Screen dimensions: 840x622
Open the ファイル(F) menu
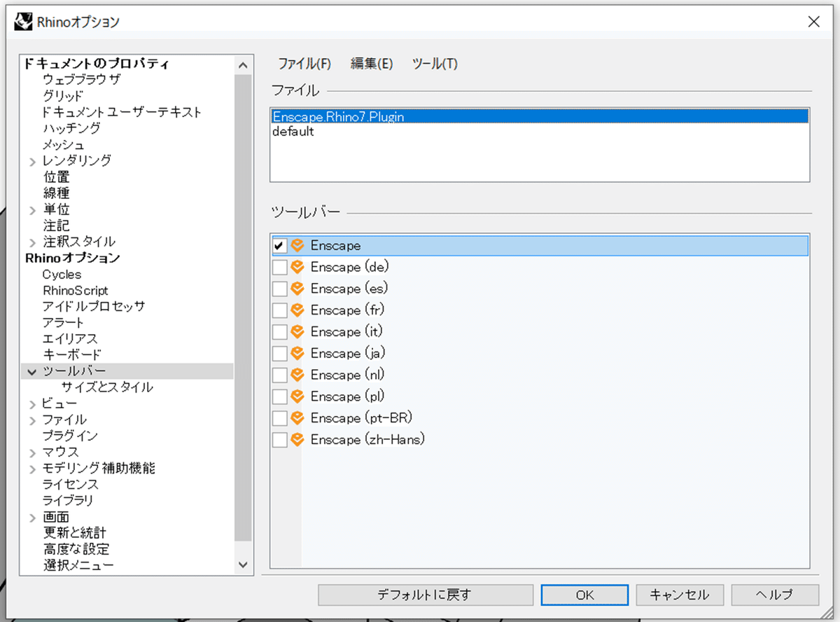click(304, 64)
